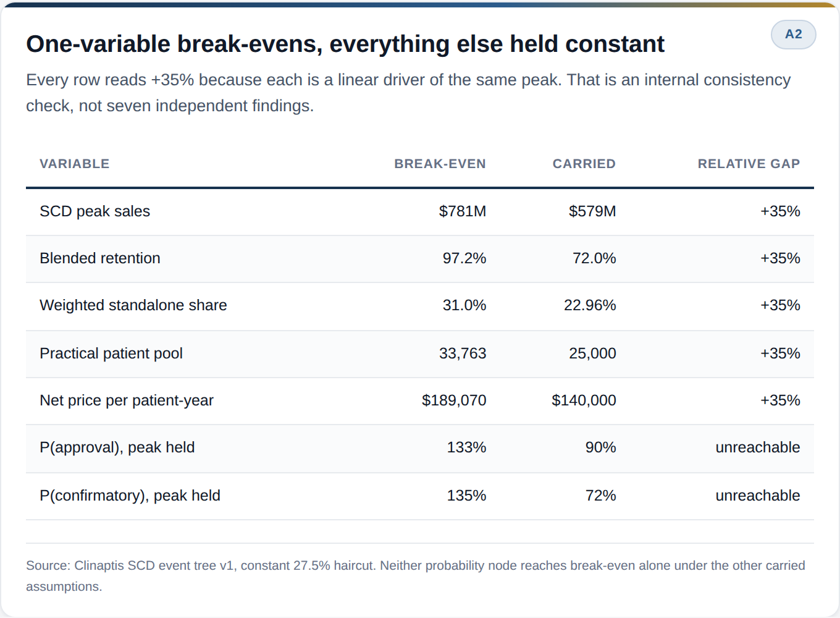Select the Practical patient pool row
The height and width of the screenshot is (618, 840).
click(x=420, y=353)
